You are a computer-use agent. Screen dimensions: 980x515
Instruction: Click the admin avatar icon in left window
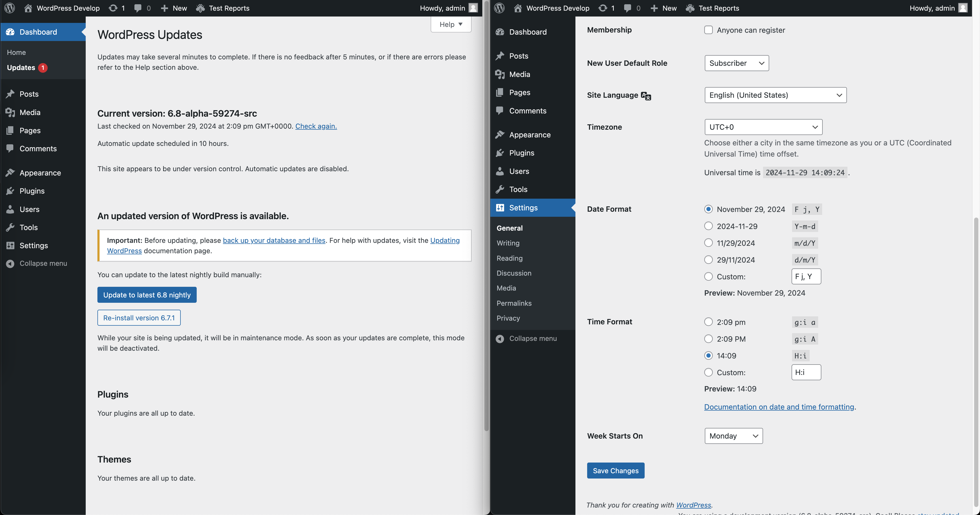(x=473, y=8)
